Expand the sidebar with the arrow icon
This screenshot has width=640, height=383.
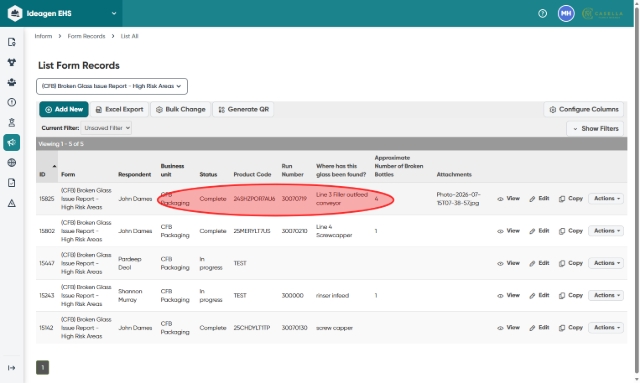(12, 368)
